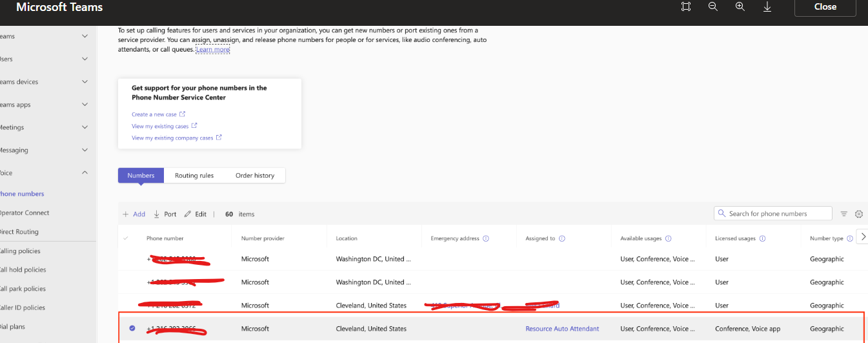Click info icon beside Licensed usages header
Screen dimensions: 868x343
pyautogui.click(x=762, y=238)
